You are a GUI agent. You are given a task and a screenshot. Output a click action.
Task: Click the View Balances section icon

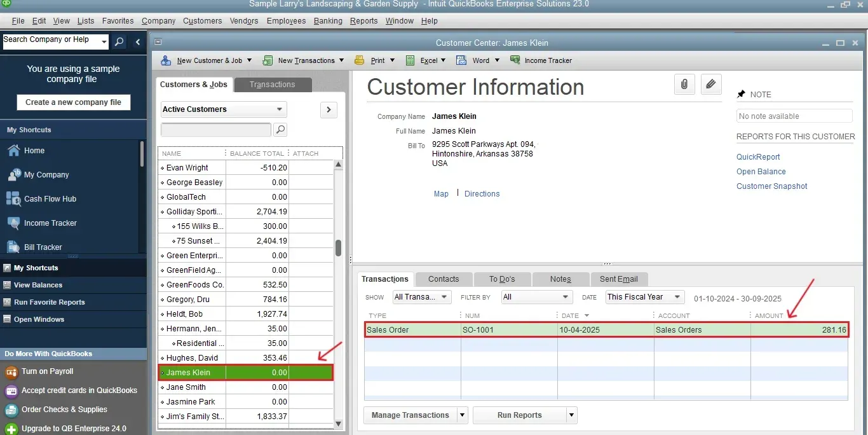[x=7, y=285]
